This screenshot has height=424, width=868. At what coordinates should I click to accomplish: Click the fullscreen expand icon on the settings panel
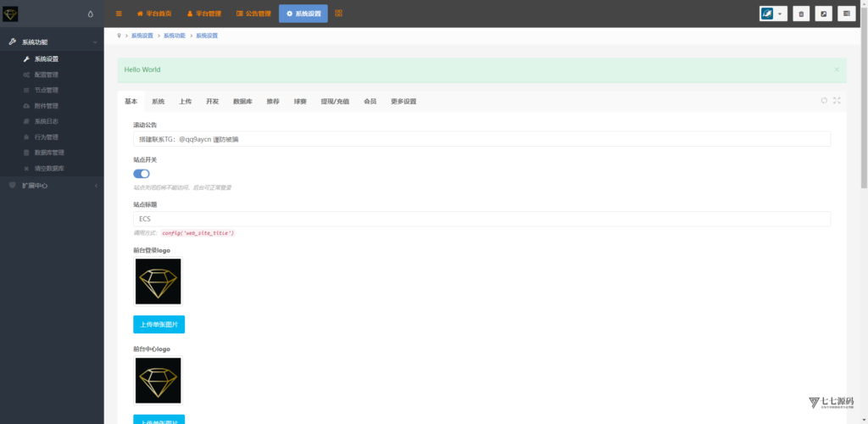click(837, 101)
